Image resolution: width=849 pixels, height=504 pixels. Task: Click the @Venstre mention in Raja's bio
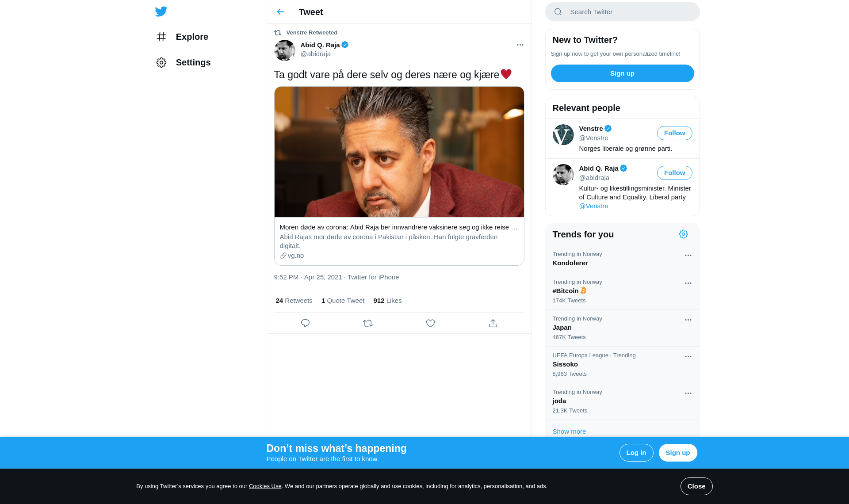593,206
